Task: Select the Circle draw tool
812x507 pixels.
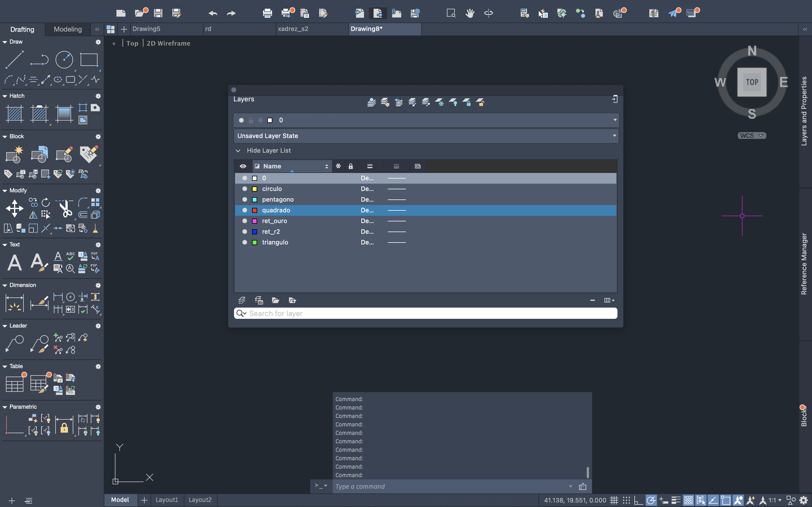Action: click(x=64, y=60)
